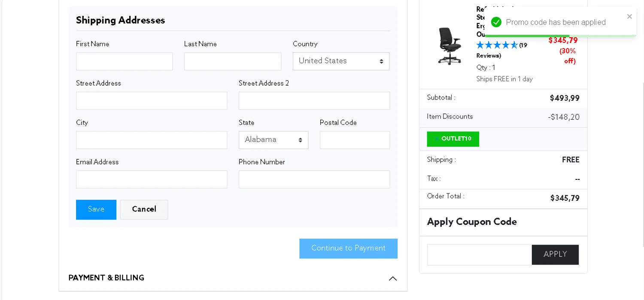Dismiss the promo code applied notification
This screenshot has width=644, height=300.
[629, 17]
